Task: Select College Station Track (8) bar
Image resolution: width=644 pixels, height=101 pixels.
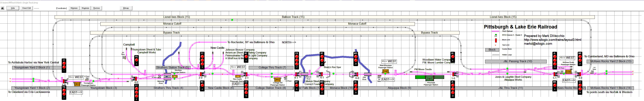Action: [271, 88]
